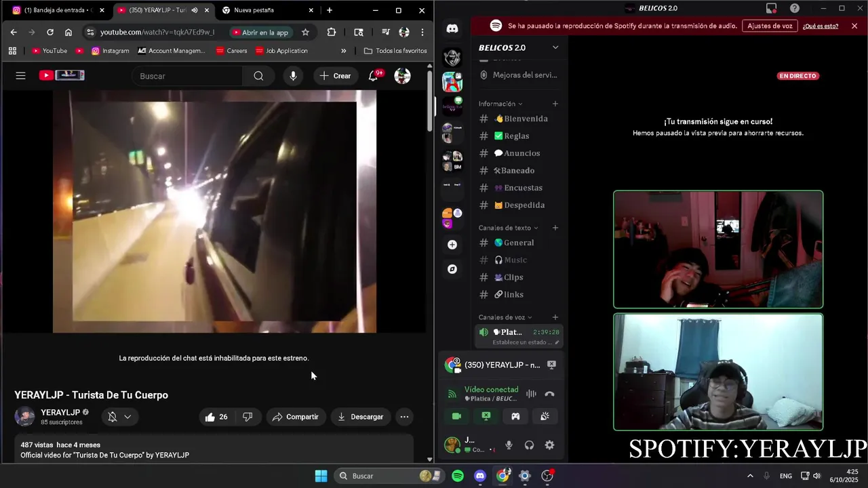Deafen Discord headphones
868x488 pixels.
tap(529, 445)
